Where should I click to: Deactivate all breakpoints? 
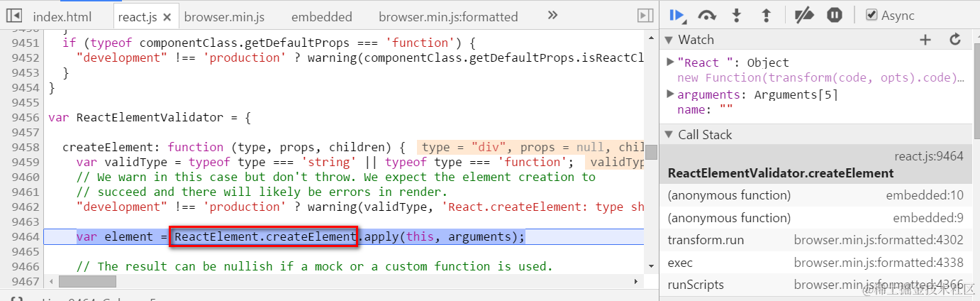(x=803, y=15)
